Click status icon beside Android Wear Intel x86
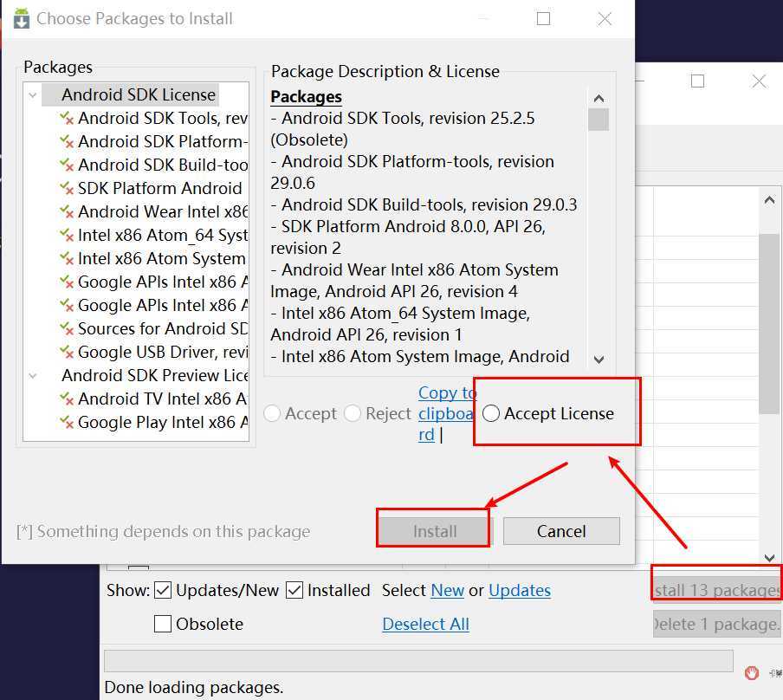The width and height of the screenshot is (783, 700). (67, 212)
